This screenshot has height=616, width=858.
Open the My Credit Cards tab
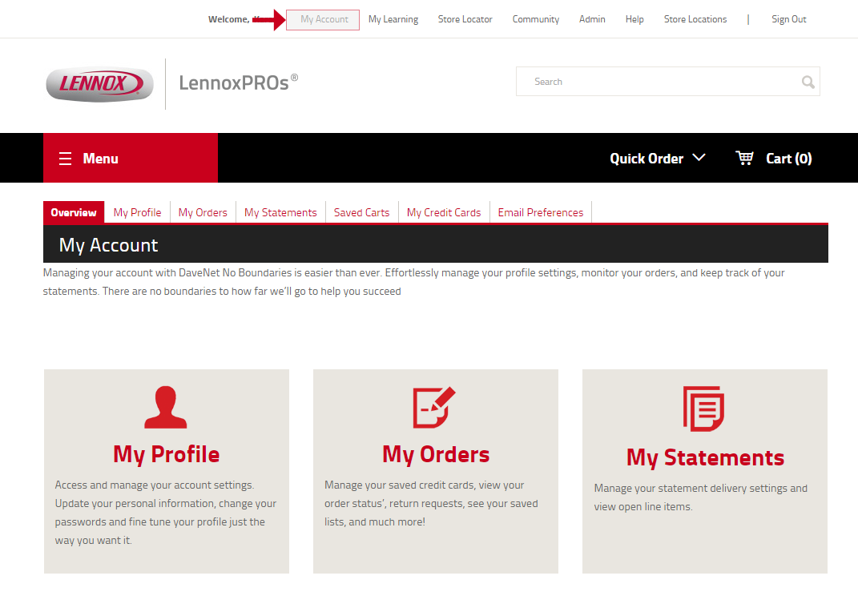444,212
